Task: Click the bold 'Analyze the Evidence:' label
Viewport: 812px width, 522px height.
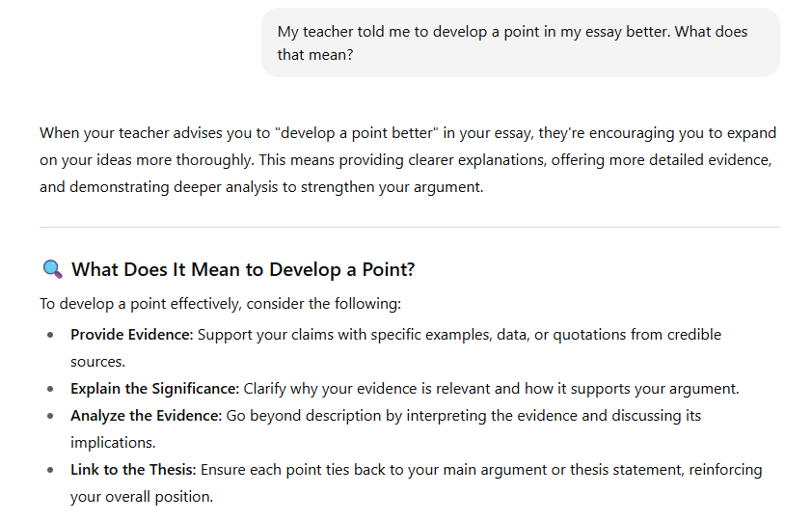Action: (x=146, y=416)
